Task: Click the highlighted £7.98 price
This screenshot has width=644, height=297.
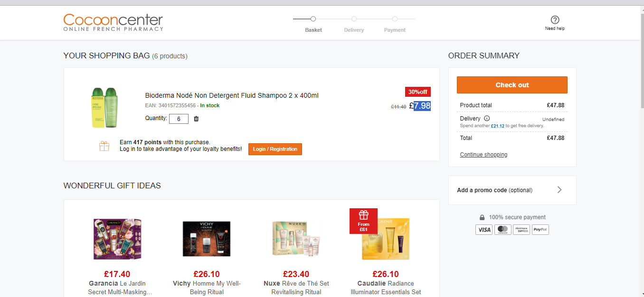Action: coord(420,106)
